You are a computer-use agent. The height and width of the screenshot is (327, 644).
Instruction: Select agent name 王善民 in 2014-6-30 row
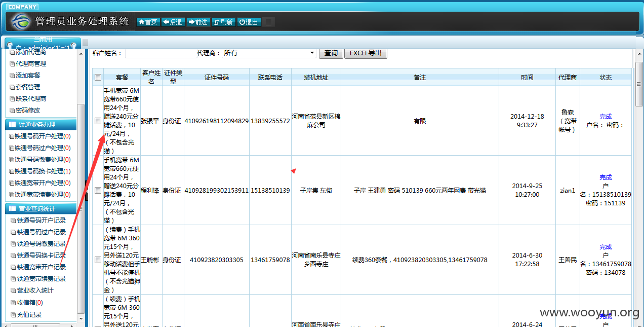pyautogui.click(x=568, y=260)
